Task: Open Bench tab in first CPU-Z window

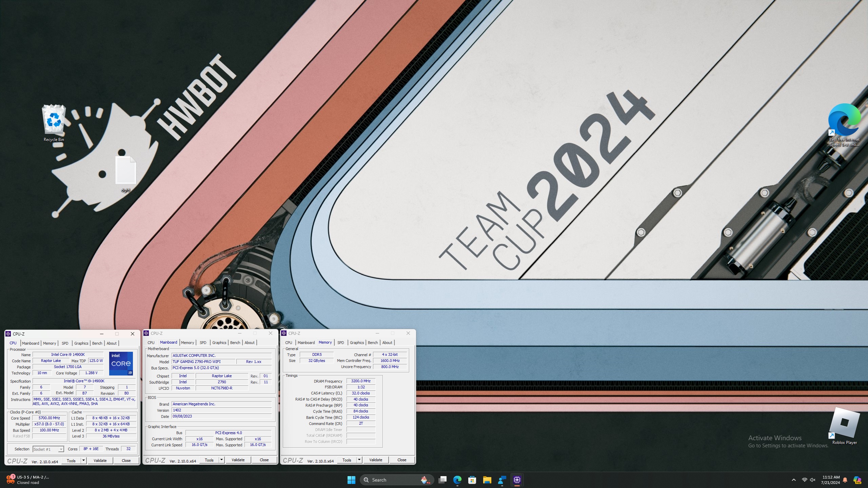Action: click(97, 343)
